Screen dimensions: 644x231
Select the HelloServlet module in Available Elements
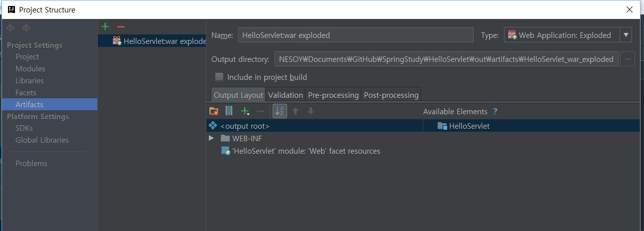tap(464, 126)
